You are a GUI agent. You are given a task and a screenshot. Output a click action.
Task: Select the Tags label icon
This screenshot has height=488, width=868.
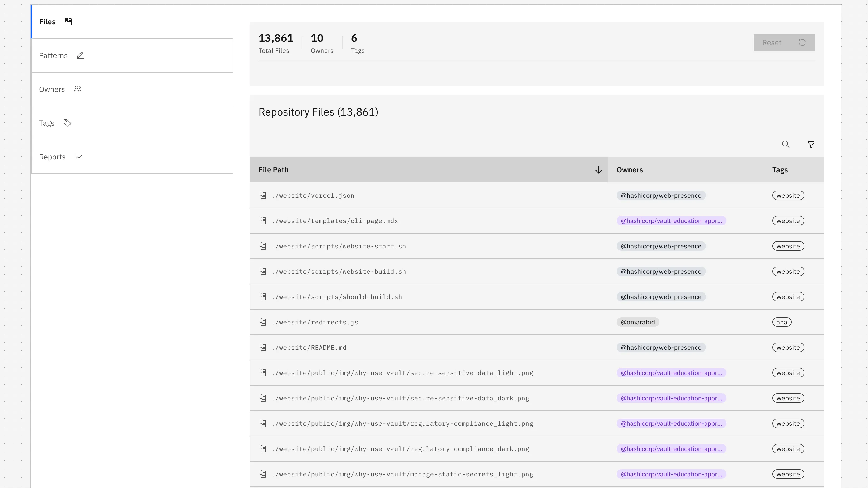click(67, 122)
